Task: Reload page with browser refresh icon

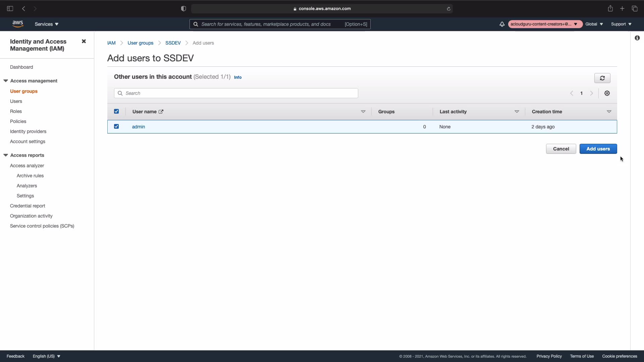Action: point(448,9)
